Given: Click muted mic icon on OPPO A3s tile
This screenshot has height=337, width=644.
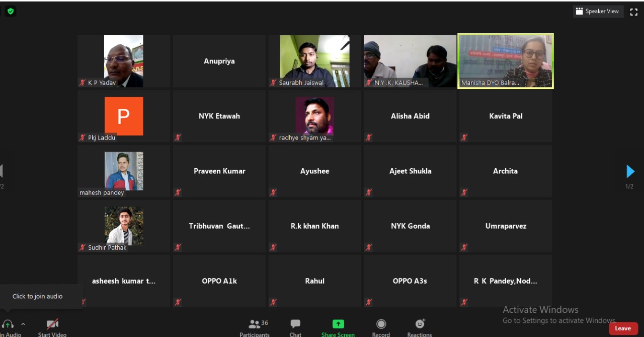Looking at the screenshot, I should [369, 302].
